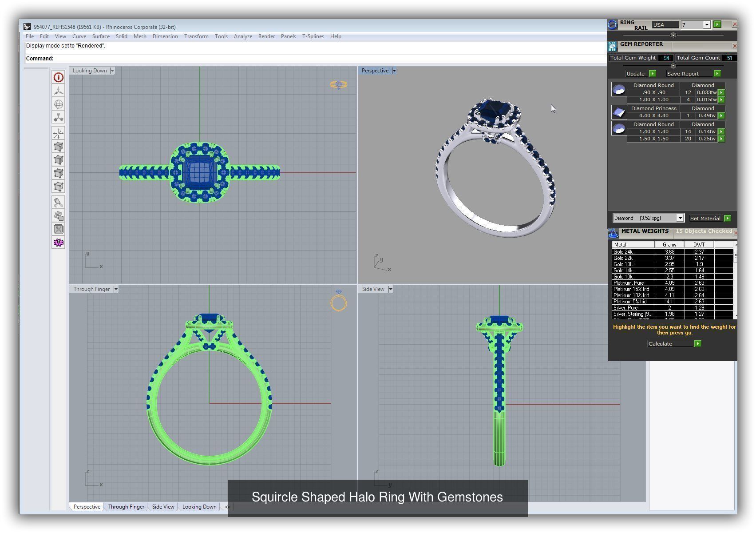
Task: Open the Perspective viewport menu arrow
Action: tap(394, 71)
